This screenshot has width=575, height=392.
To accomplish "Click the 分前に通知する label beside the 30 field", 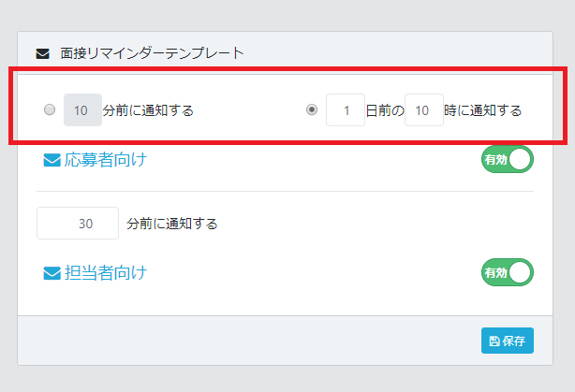I will pos(171,224).
